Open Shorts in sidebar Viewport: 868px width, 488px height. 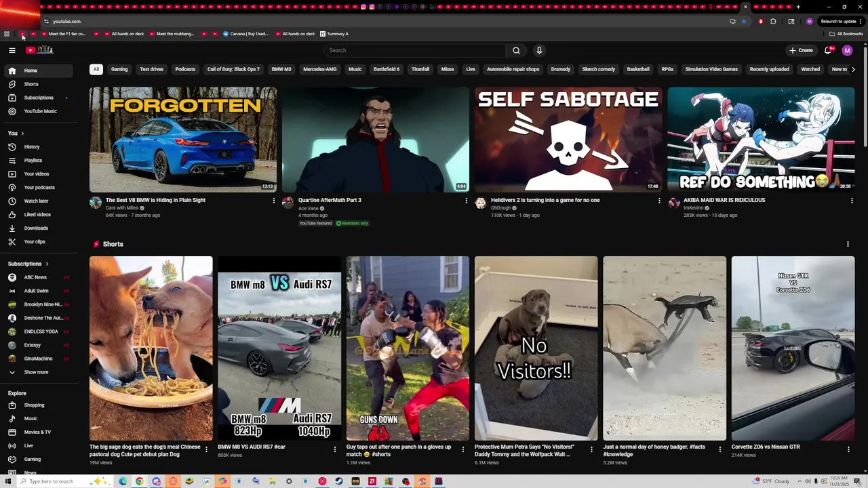(x=39, y=84)
